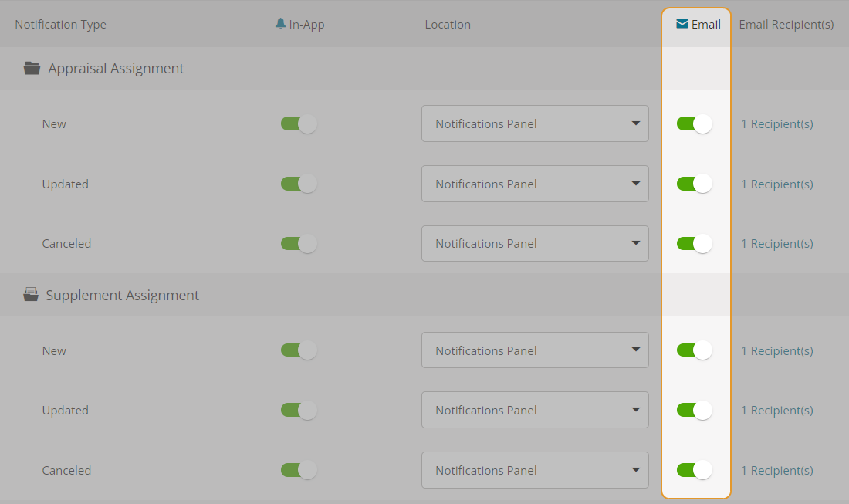Viewport: 849px width, 504px height.
Task: Expand Location dropdown for Supplement Assignment Canceled
Action: (x=535, y=470)
